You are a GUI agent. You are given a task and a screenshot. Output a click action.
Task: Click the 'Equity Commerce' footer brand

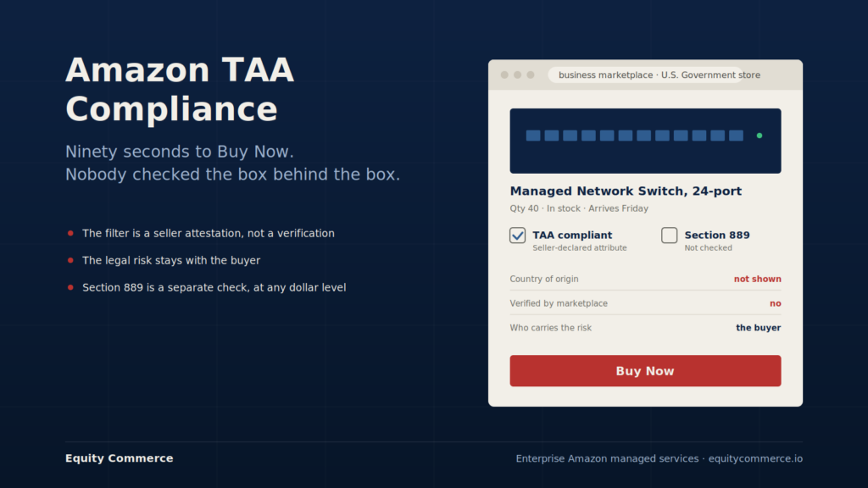click(x=119, y=458)
